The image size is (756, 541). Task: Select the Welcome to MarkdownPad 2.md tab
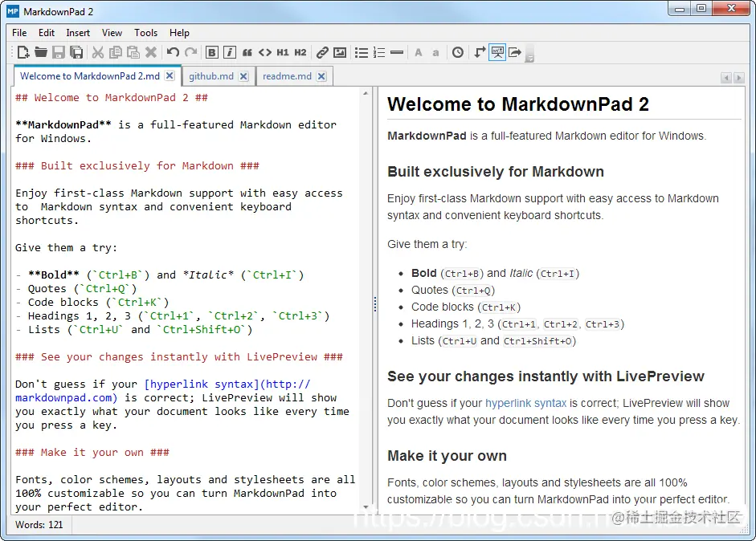point(90,76)
